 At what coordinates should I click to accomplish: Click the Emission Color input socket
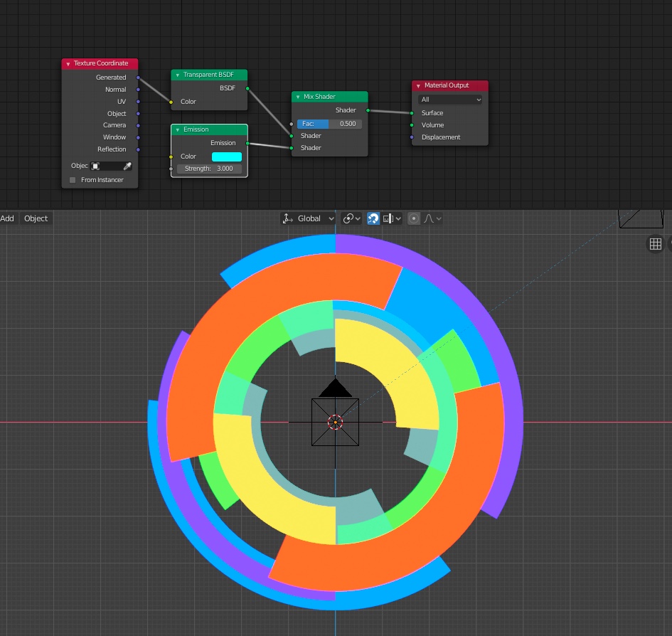click(171, 157)
